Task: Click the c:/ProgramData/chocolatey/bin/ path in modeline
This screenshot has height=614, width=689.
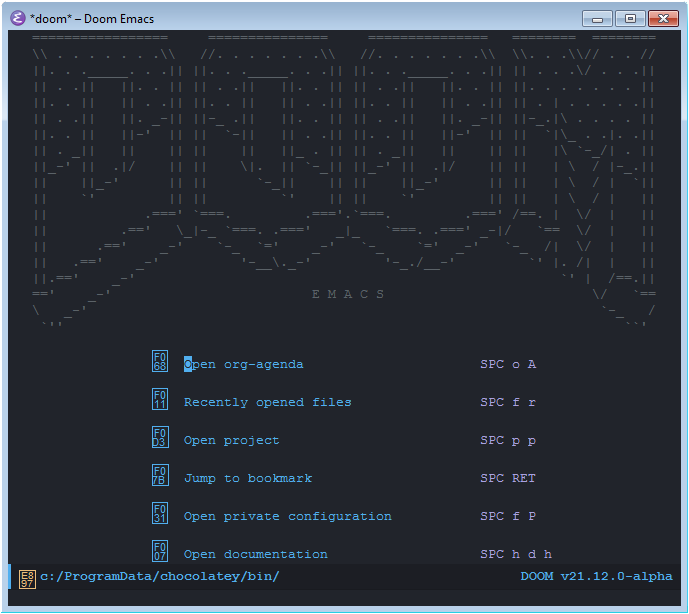Action: click(x=160, y=576)
